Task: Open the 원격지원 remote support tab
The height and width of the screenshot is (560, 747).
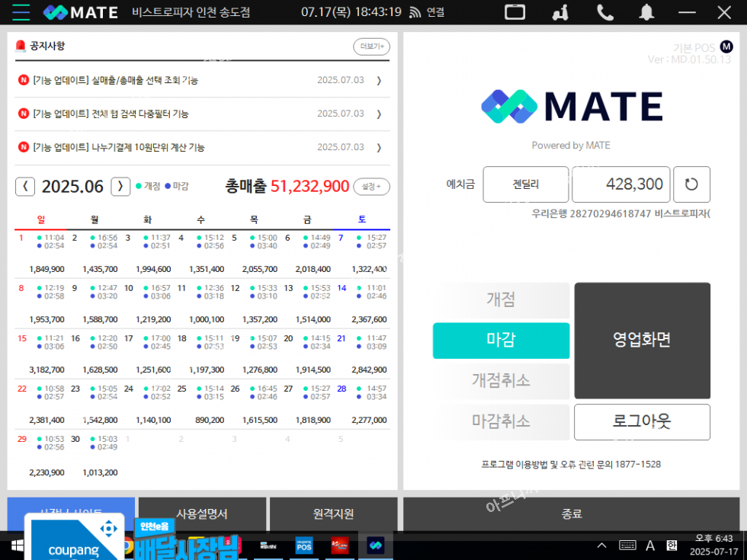Action: (x=333, y=514)
